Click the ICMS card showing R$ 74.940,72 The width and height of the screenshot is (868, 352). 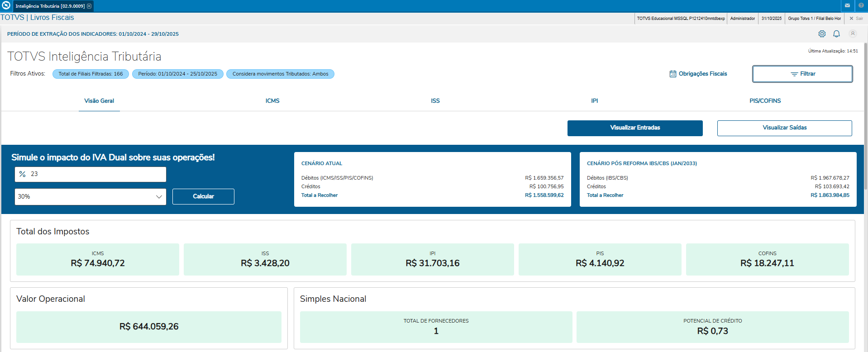(x=98, y=259)
